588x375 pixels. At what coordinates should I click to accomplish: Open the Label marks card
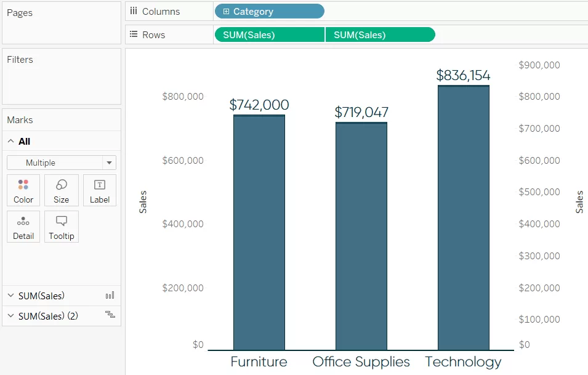click(x=99, y=190)
